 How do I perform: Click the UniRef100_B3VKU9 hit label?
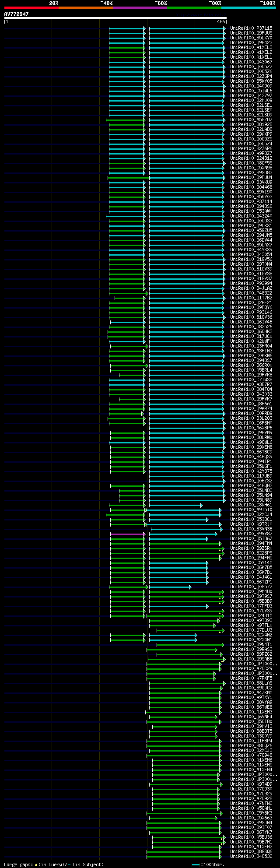(251, 183)
